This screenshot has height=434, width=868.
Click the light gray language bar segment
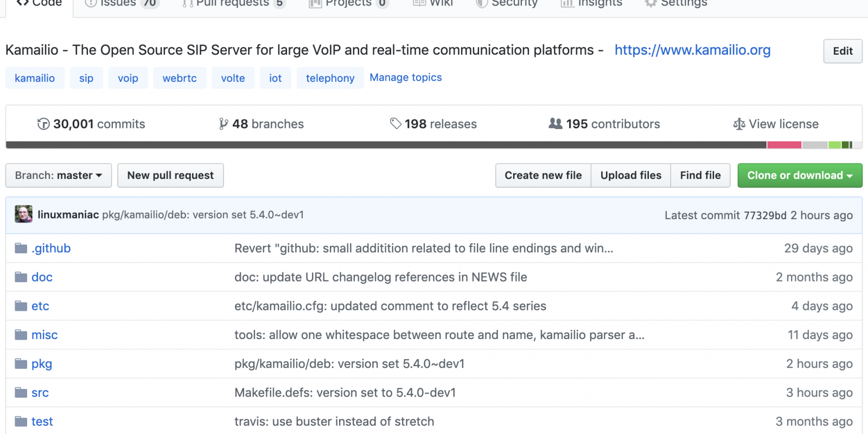(x=814, y=145)
